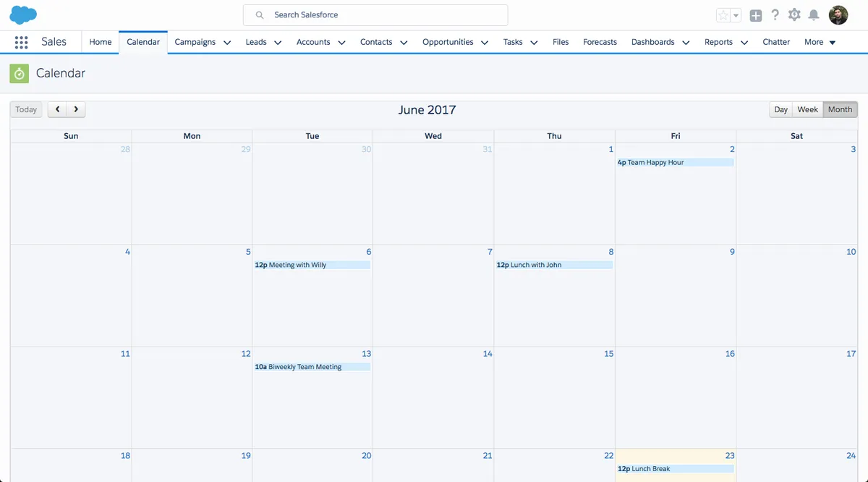Image resolution: width=868 pixels, height=482 pixels.
Task: Select May 28 date number
Action: (x=125, y=149)
